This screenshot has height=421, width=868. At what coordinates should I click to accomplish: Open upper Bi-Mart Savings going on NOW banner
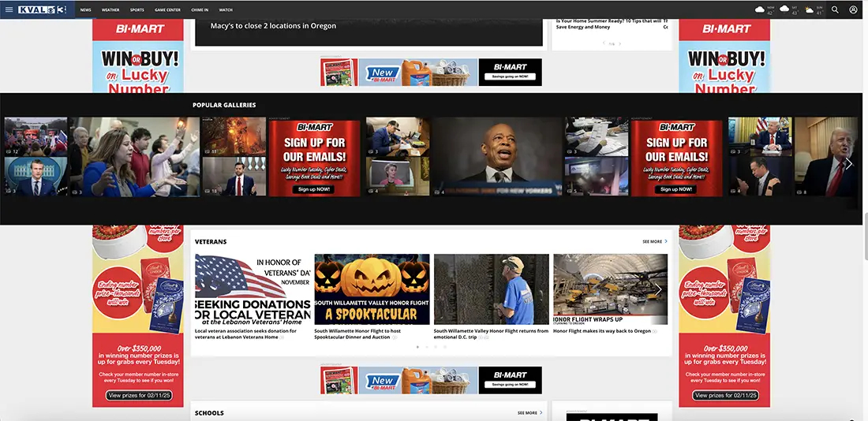coord(431,72)
